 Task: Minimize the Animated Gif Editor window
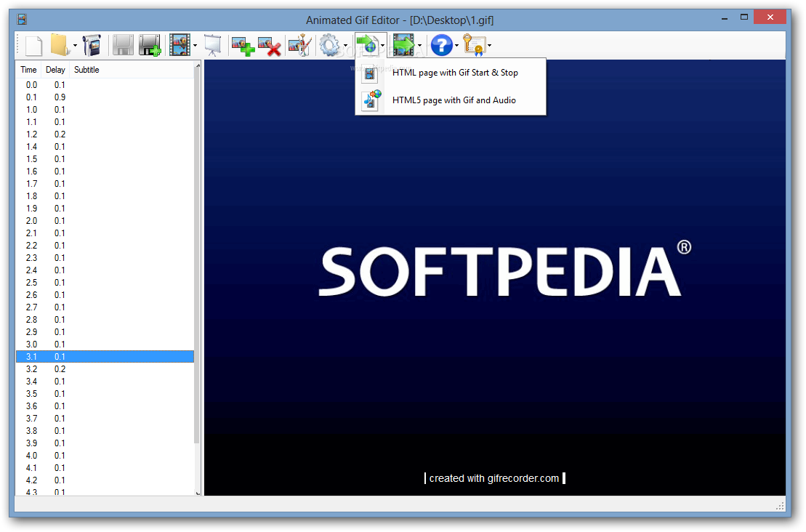pyautogui.click(x=725, y=18)
